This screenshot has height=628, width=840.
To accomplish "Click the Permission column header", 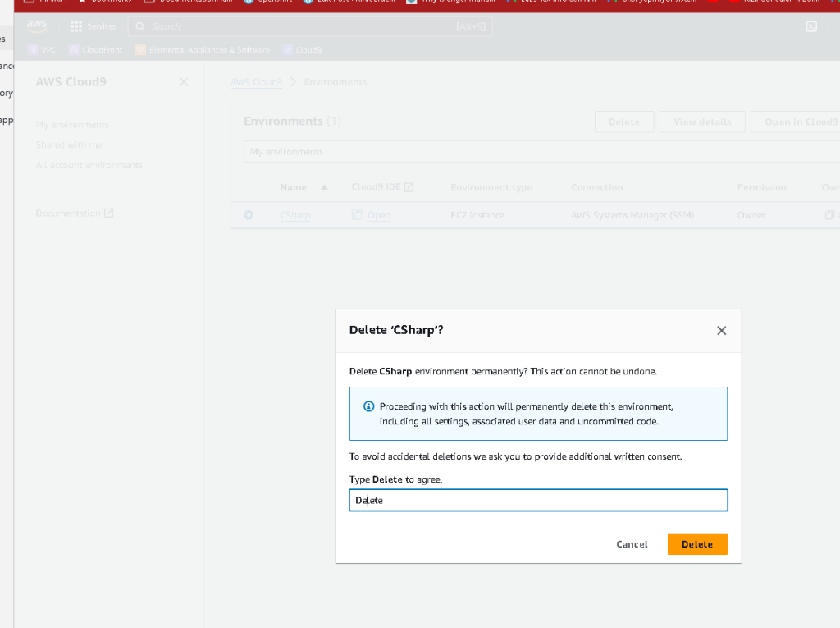I will point(761,187).
